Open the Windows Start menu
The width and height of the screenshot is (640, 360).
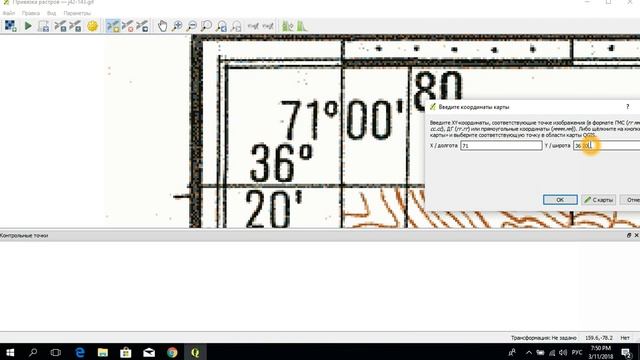coord(10,352)
